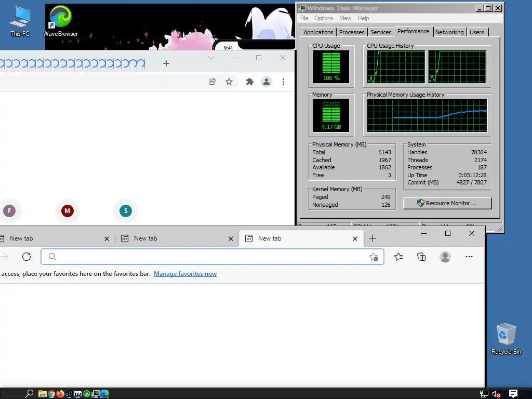Viewport: 532px width, 399px height.
Task: Expand the Chrome tab search chevron
Action: tap(211, 58)
